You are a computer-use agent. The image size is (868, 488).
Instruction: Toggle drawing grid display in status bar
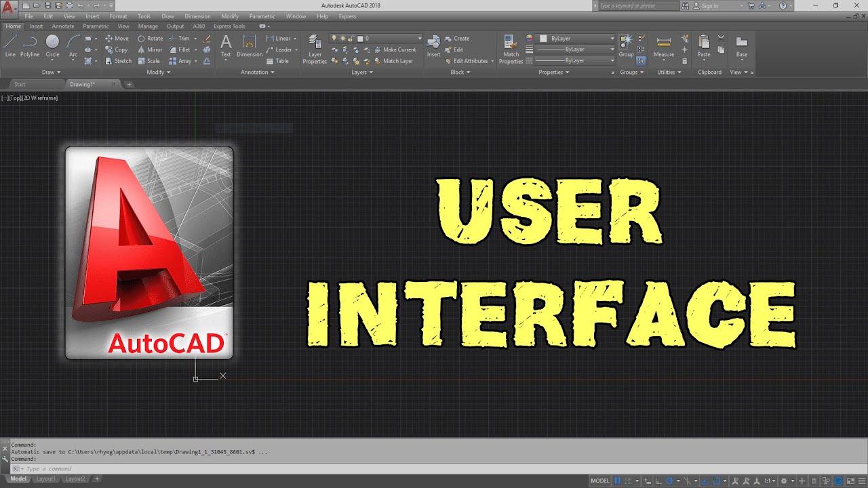(618, 481)
